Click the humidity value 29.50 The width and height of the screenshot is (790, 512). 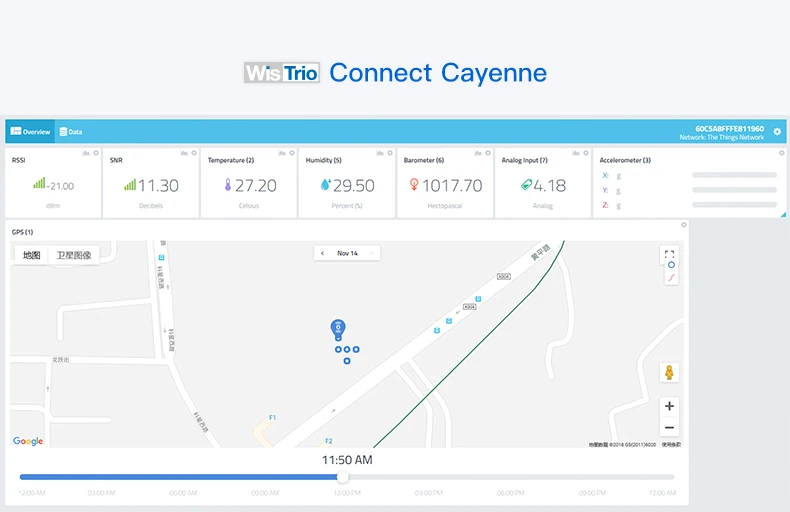354,185
